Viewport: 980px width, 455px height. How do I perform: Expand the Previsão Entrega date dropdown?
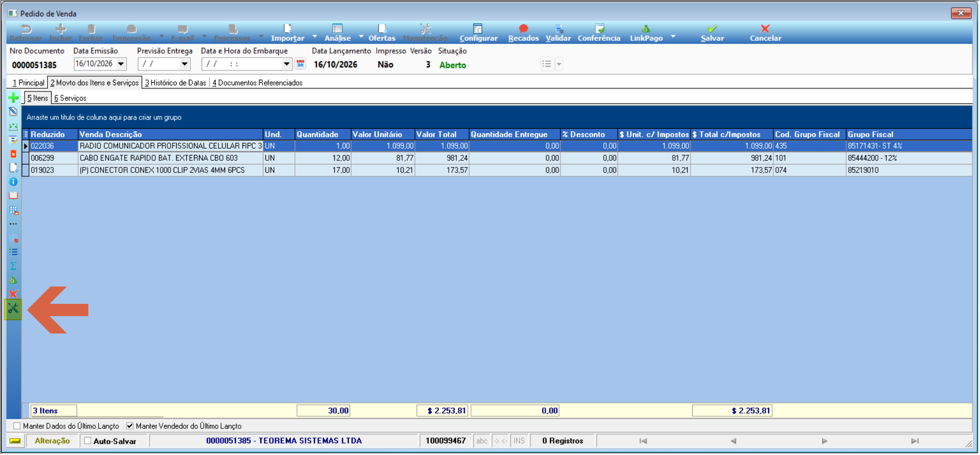click(x=184, y=64)
